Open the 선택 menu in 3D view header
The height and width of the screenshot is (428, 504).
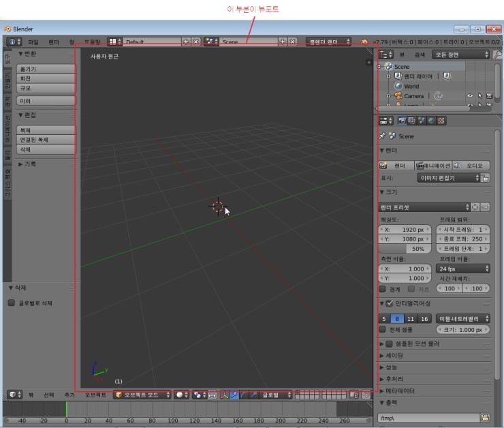point(49,395)
